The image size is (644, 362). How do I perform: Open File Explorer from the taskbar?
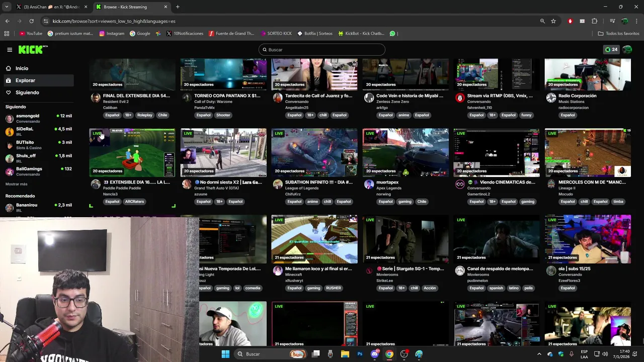[345, 354]
